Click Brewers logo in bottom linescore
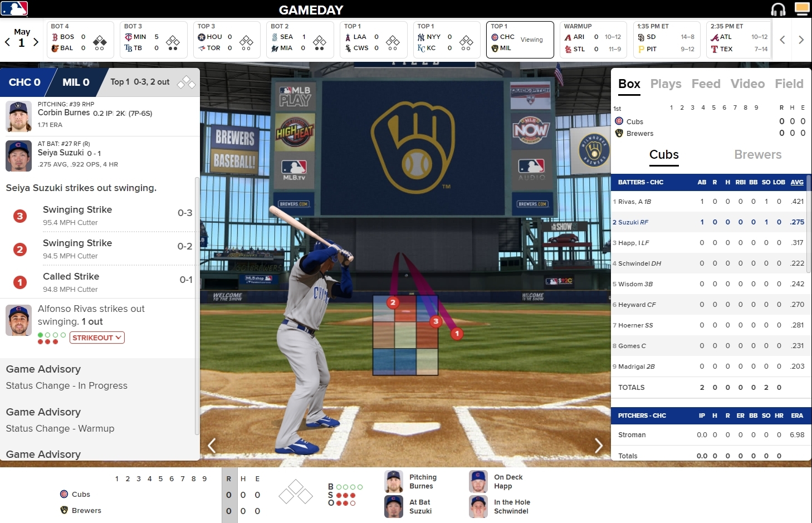Image resolution: width=812 pixels, height=523 pixels. pos(64,510)
